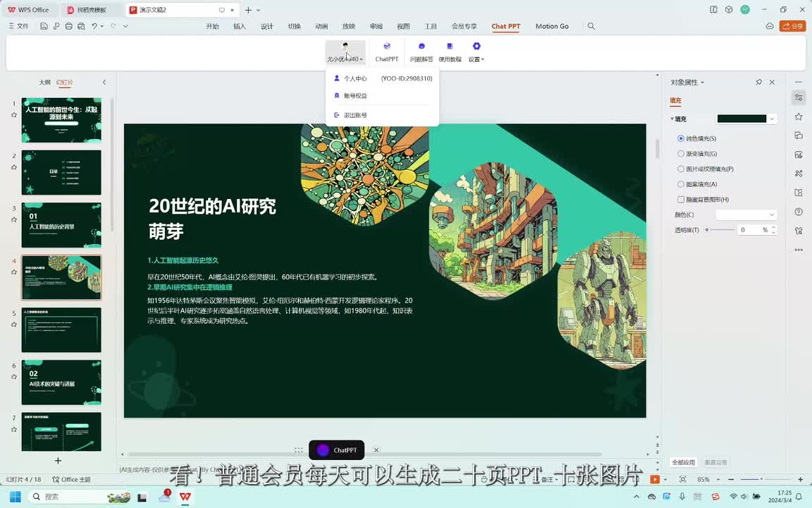The width and height of the screenshot is (812, 508).
Task: Open the help question-mark sidebar icon
Action: pyautogui.click(x=799, y=212)
